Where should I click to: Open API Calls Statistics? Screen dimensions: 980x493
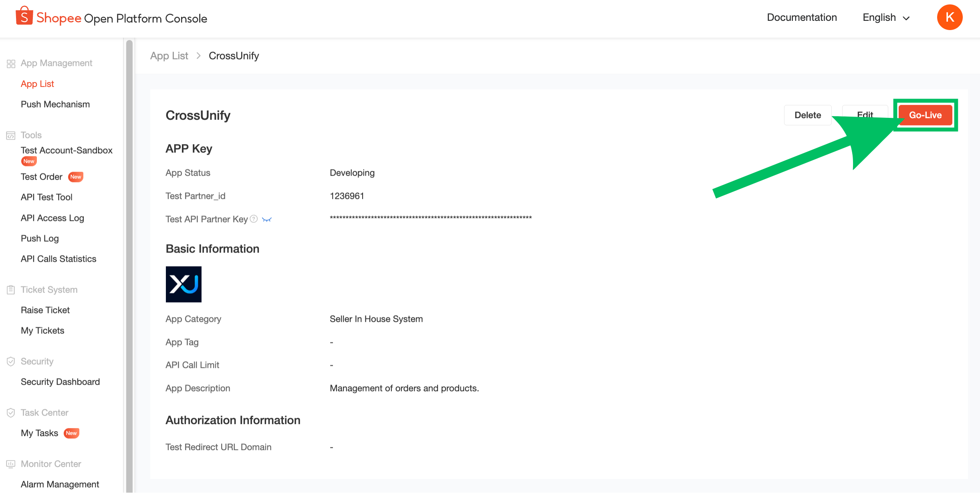[58, 259]
